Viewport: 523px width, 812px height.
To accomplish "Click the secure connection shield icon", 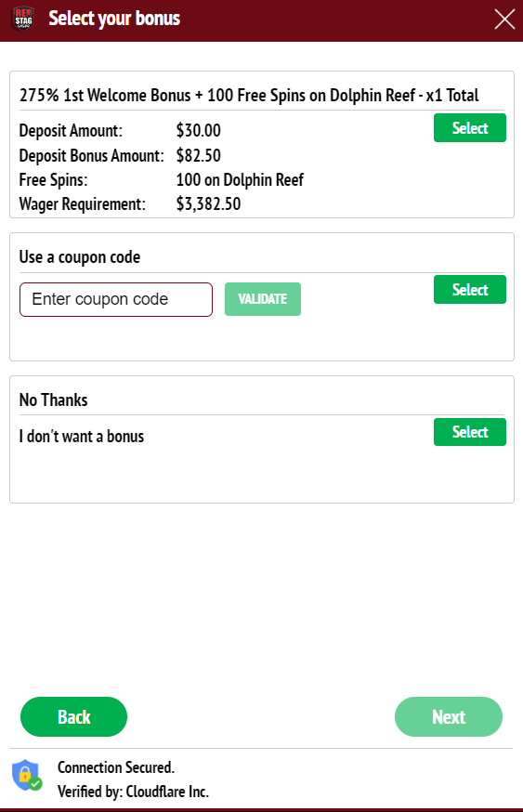I will 26,775.
